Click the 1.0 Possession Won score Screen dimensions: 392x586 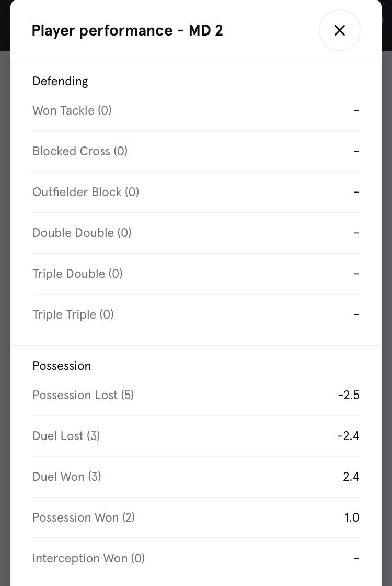(352, 517)
